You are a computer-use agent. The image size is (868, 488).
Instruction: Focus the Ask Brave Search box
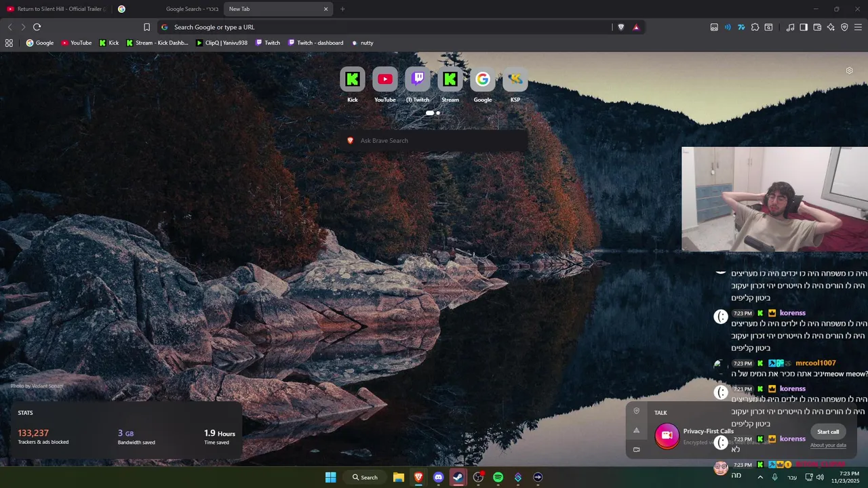[435, 140]
